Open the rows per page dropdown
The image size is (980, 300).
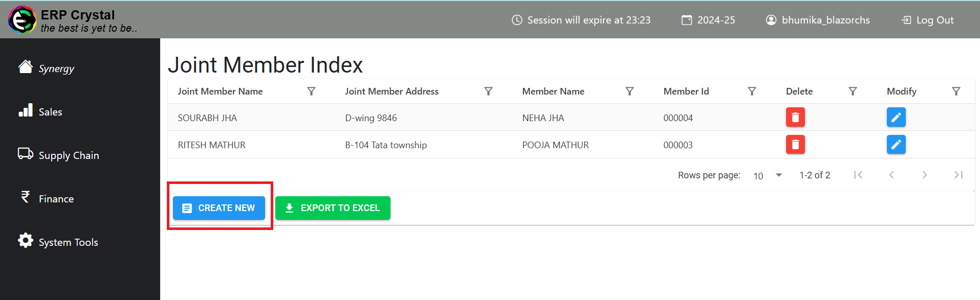(768, 175)
